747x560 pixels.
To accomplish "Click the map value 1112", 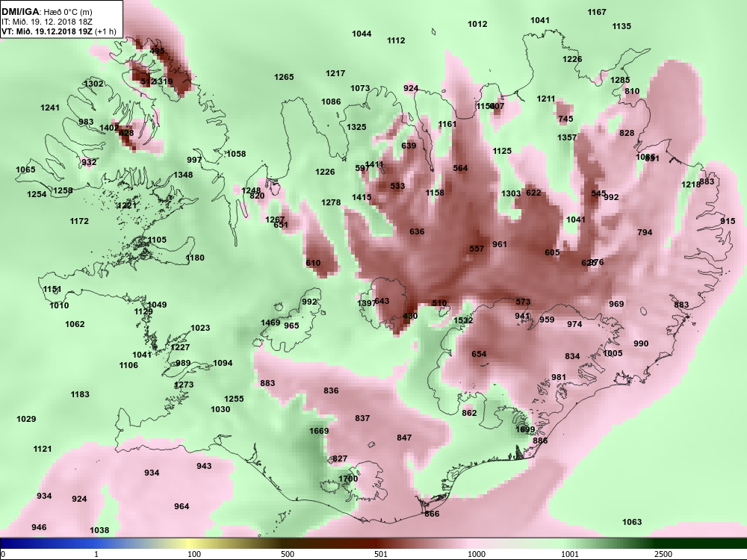I will tap(396, 40).
